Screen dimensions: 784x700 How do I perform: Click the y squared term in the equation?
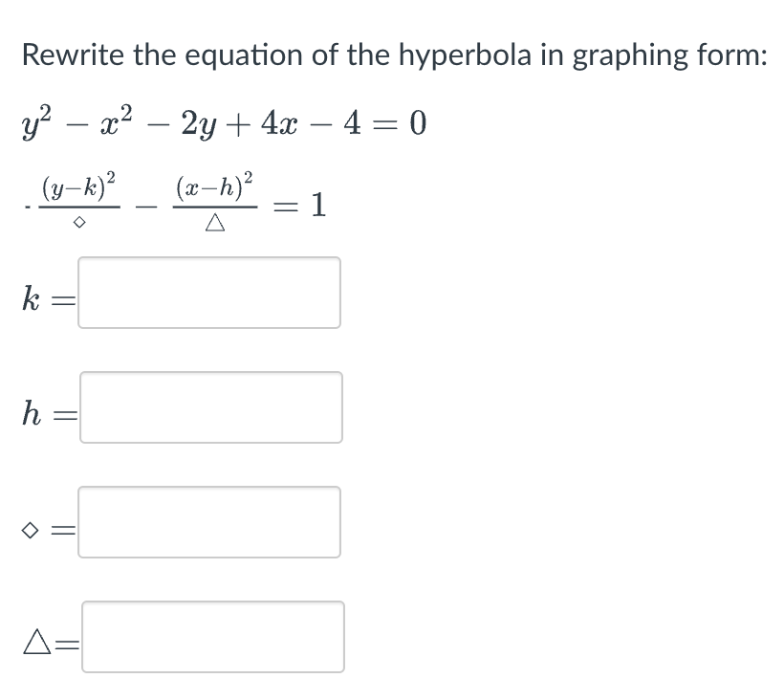point(35,122)
